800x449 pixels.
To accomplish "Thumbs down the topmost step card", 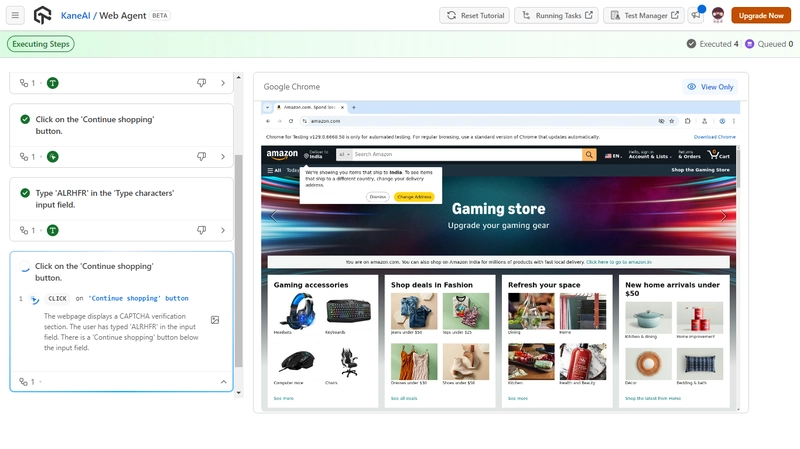I will pyautogui.click(x=202, y=83).
